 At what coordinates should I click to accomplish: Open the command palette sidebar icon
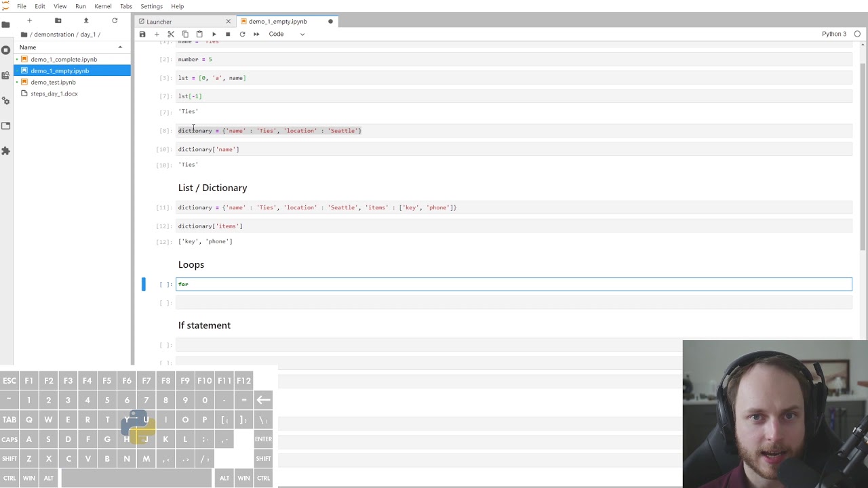point(6,75)
